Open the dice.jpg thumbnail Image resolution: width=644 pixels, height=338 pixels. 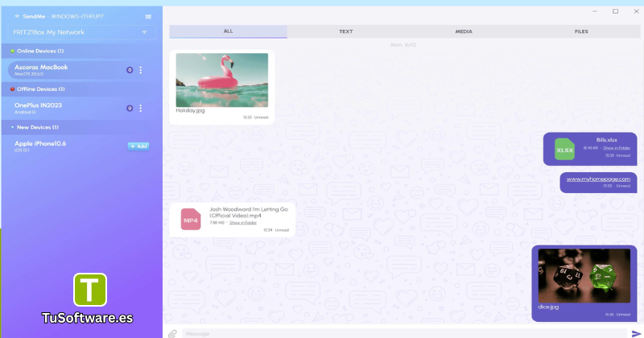coord(584,275)
